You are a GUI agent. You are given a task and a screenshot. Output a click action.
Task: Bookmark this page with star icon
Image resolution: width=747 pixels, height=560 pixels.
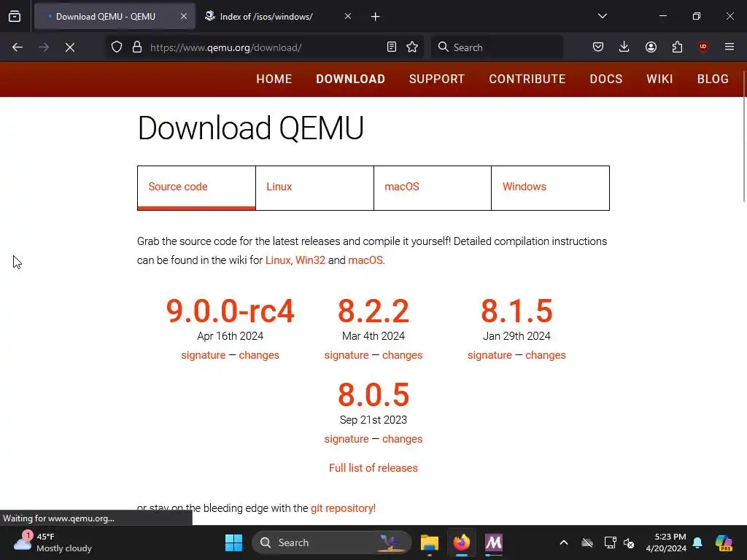(x=412, y=47)
